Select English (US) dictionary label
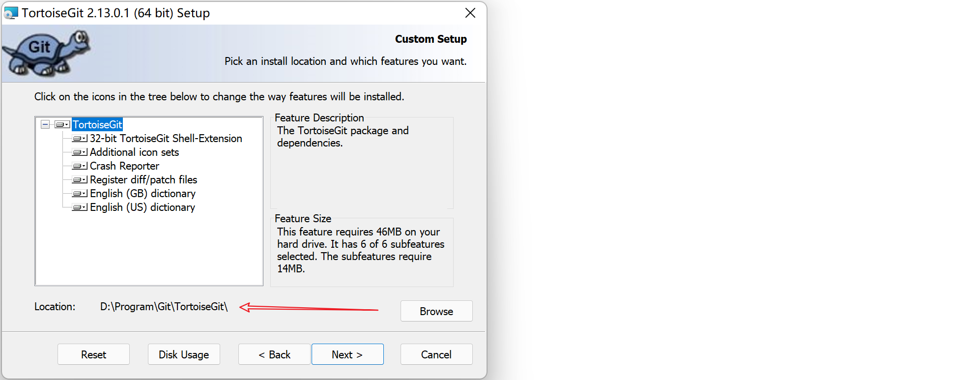Image resolution: width=980 pixels, height=380 pixels. [x=143, y=207]
